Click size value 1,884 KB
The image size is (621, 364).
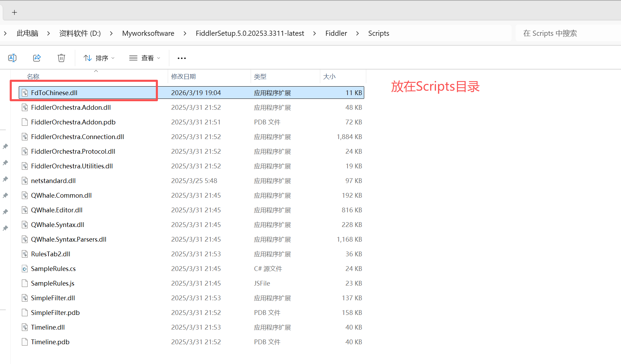click(350, 137)
